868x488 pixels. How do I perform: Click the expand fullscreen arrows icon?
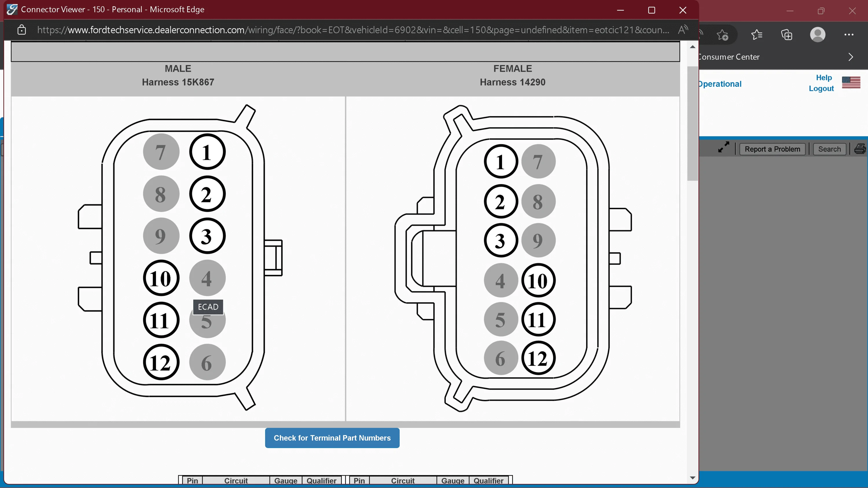coord(723,147)
